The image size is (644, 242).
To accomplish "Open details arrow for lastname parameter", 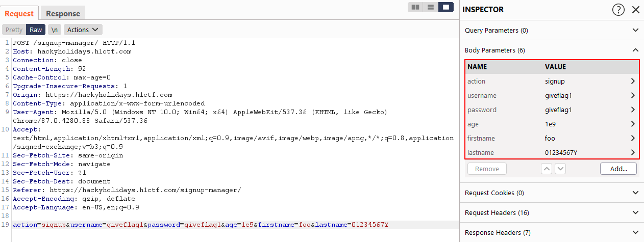I will [633, 152].
